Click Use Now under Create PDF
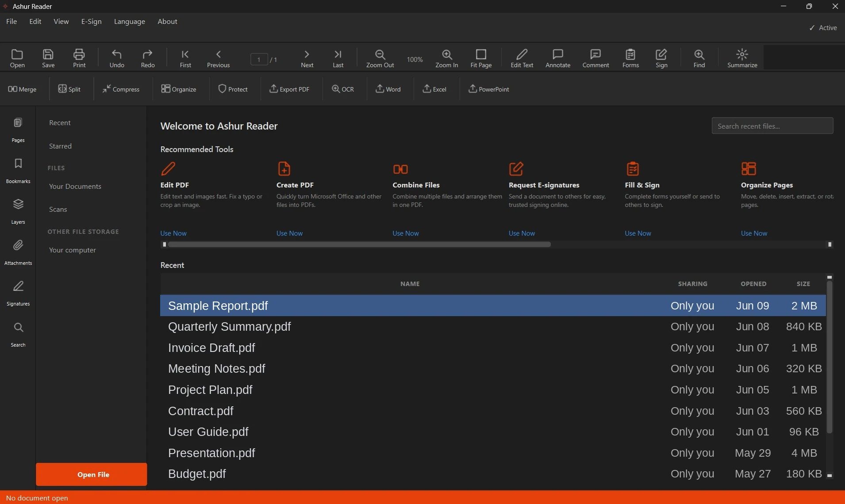 tap(289, 233)
